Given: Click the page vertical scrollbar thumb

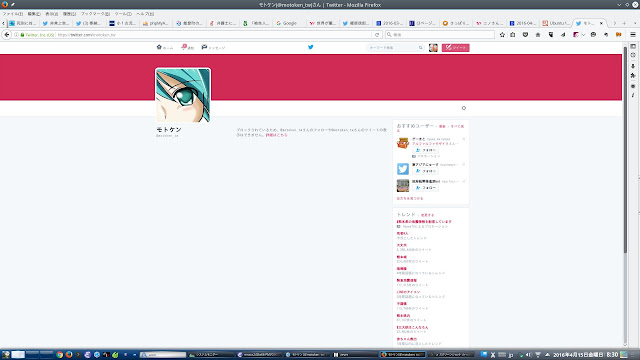Looking at the screenshot, I should coord(625,149).
